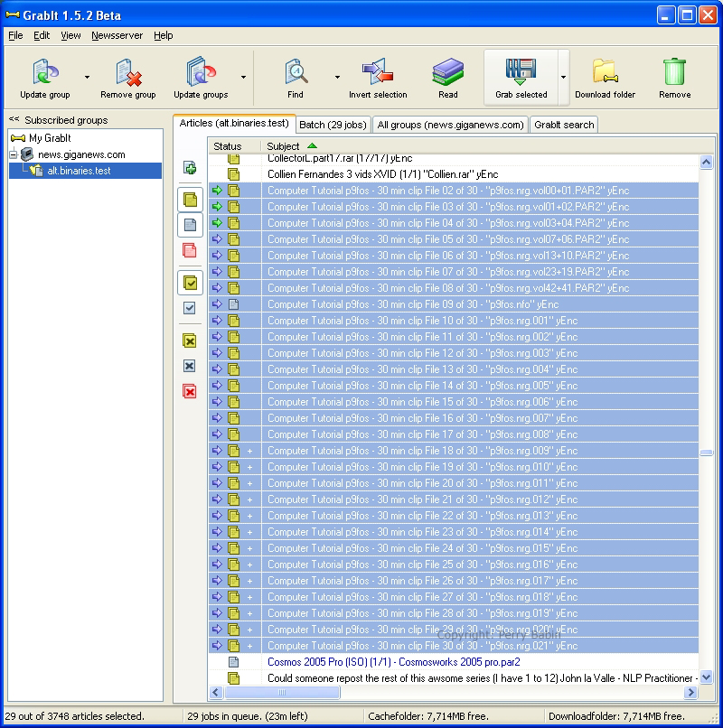Select the p9fos.nfo File 09 subject

413,304
